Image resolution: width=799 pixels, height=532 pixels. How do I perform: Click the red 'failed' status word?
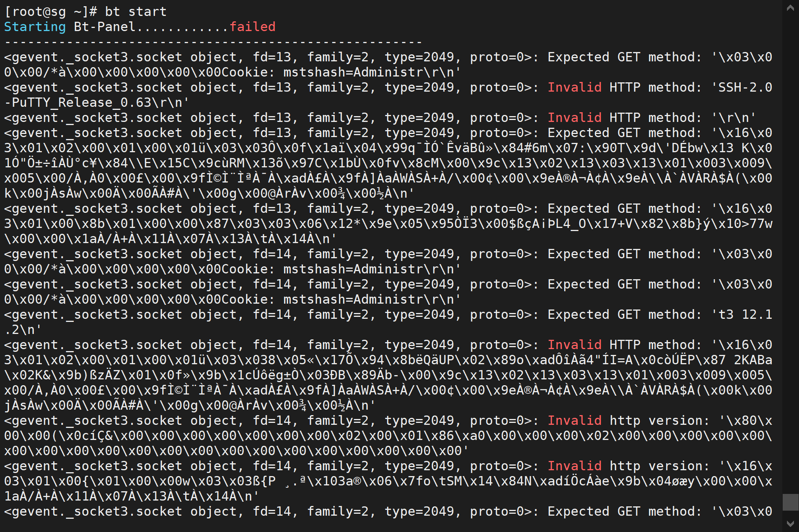click(252, 27)
